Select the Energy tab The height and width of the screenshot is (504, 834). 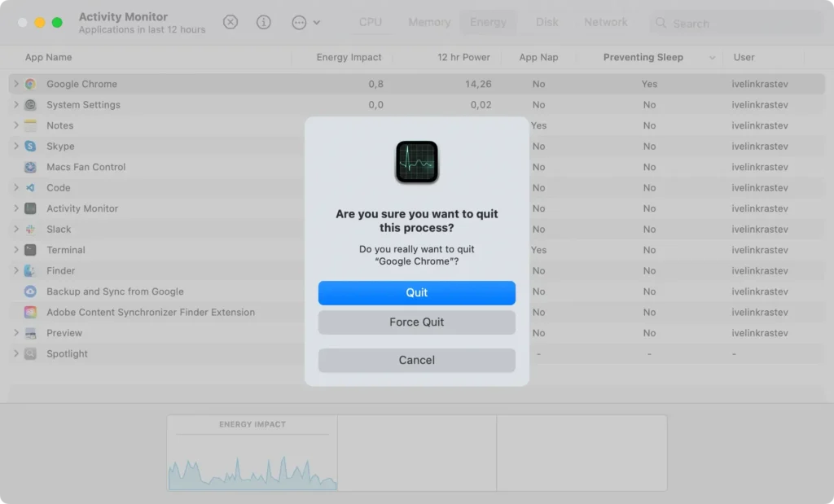coord(488,22)
